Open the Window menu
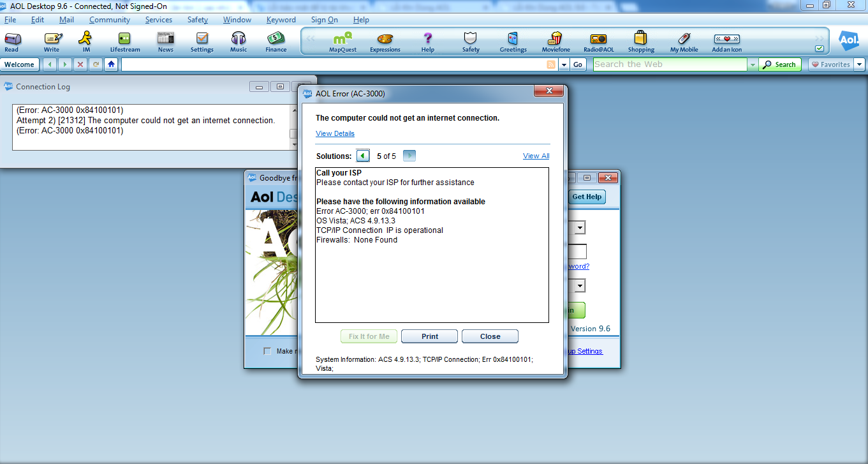 tap(237, 20)
